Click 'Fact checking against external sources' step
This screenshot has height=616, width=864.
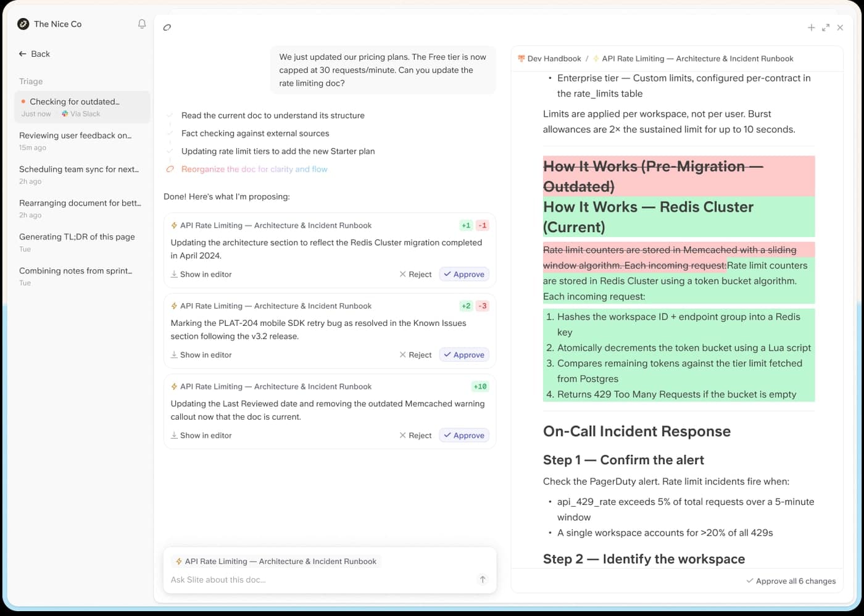pyautogui.click(x=255, y=133)
